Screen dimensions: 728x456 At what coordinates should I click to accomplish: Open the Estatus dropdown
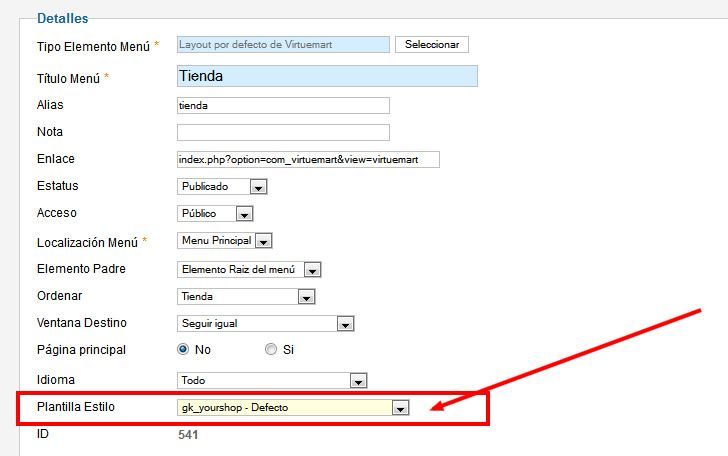pyautogui.click(x=222, y=186)
